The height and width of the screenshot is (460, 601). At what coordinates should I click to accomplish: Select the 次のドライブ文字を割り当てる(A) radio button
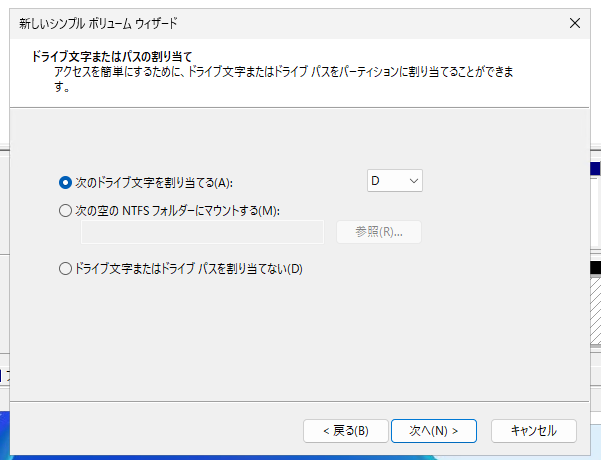[66, 182]
